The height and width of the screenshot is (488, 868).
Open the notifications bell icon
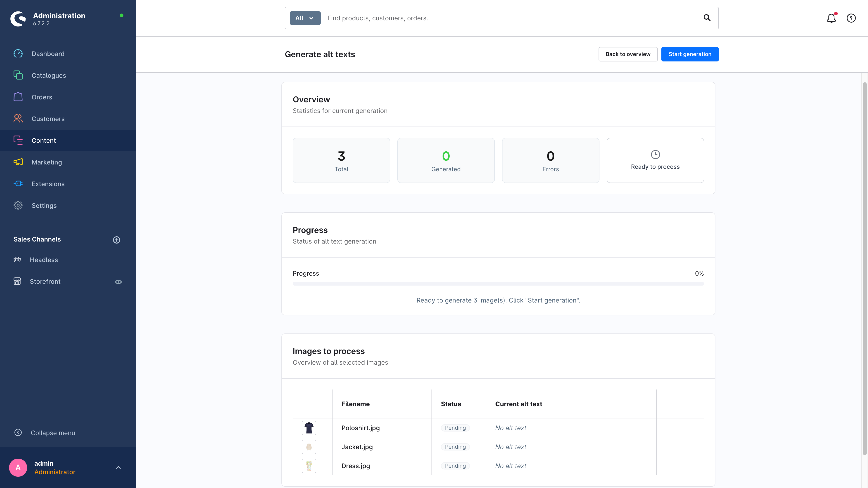pos(831,18)
